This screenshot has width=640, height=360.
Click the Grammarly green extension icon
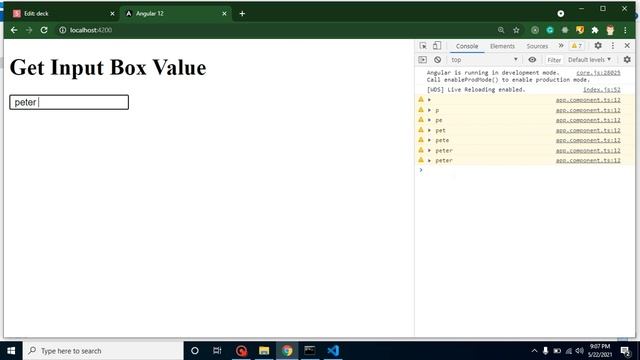[x=550, y=30]
